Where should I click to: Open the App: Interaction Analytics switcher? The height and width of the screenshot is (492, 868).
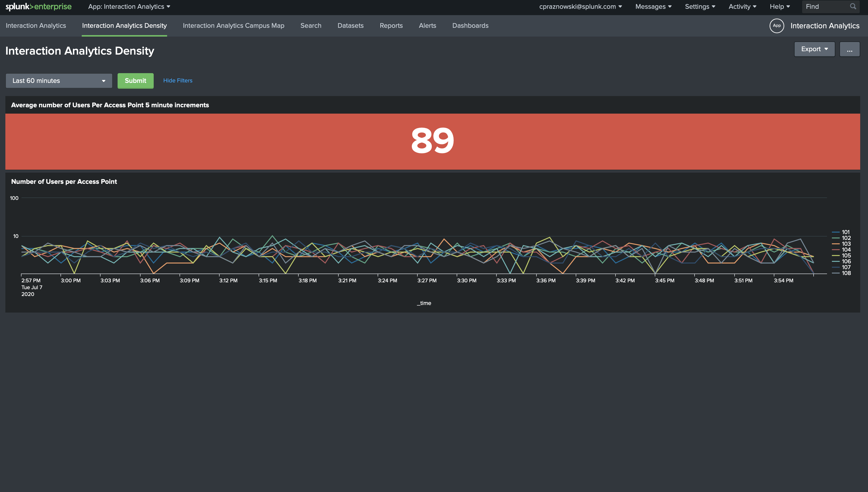tap(129, 6)
